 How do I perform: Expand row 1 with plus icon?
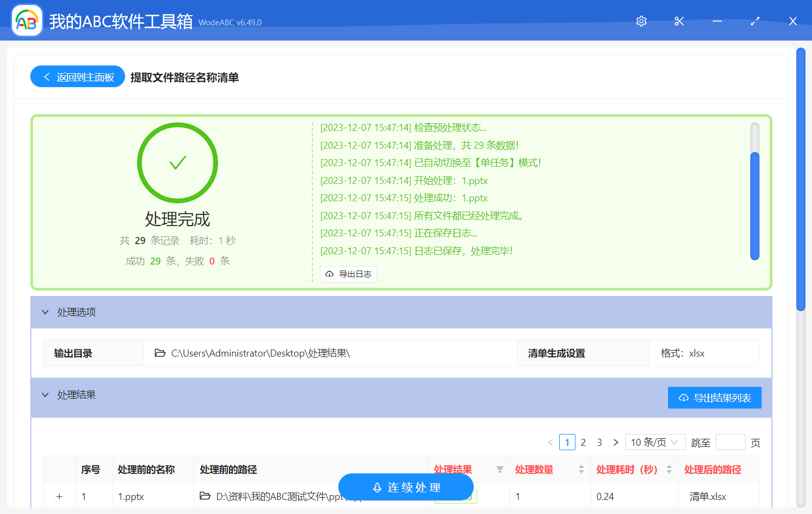coord(60,496)
